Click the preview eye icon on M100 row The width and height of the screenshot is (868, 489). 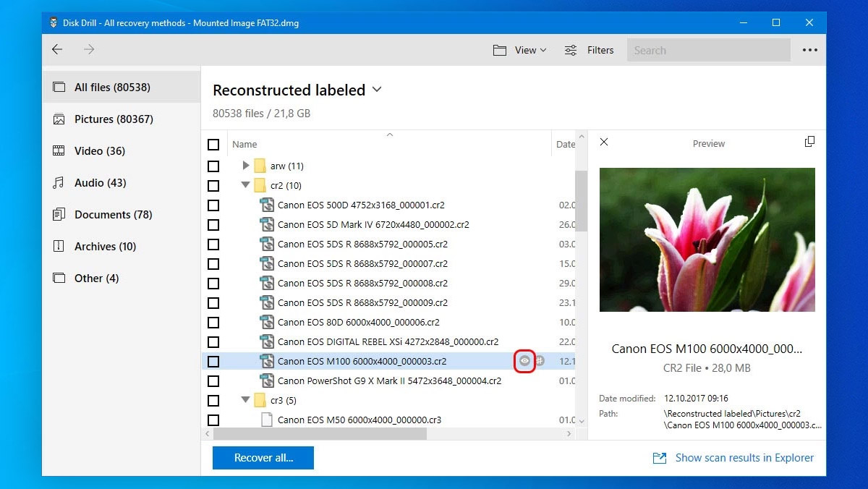pos(524,361)
